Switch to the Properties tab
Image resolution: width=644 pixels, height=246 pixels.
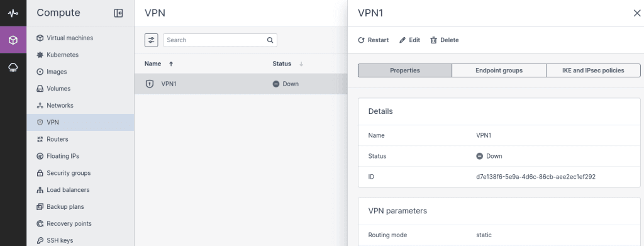click(x=405, y=70)
